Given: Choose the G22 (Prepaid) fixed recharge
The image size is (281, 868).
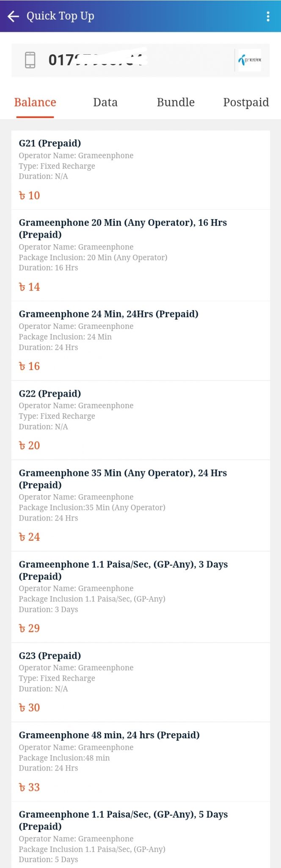Looking at the screenshot, I should (x=140, y=420).
